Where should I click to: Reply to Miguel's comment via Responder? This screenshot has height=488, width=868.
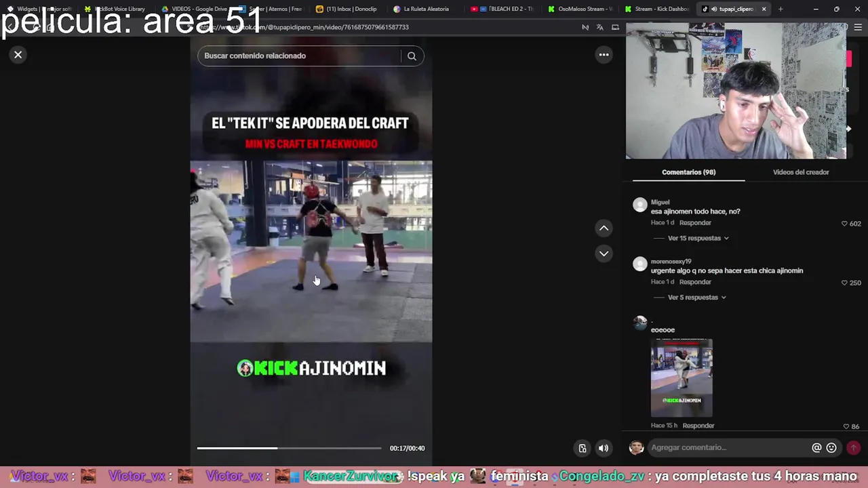click(695, 223)
